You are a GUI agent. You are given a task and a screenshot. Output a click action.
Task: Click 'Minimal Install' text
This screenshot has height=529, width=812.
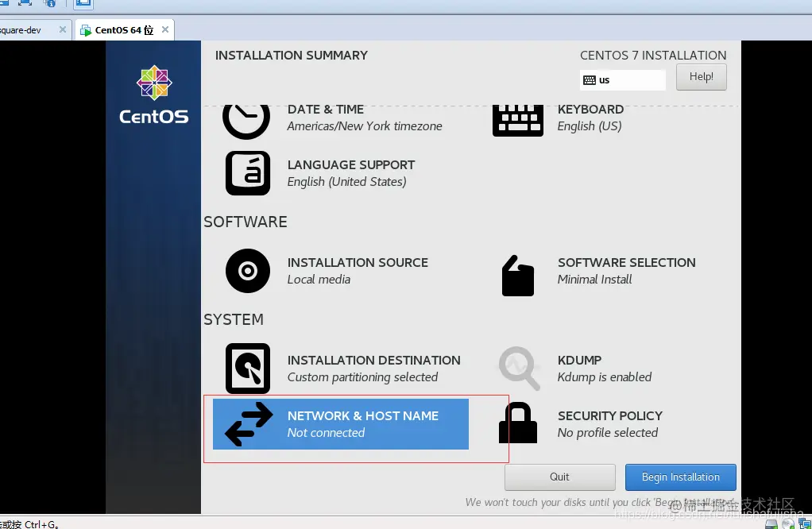pos(594,280)
